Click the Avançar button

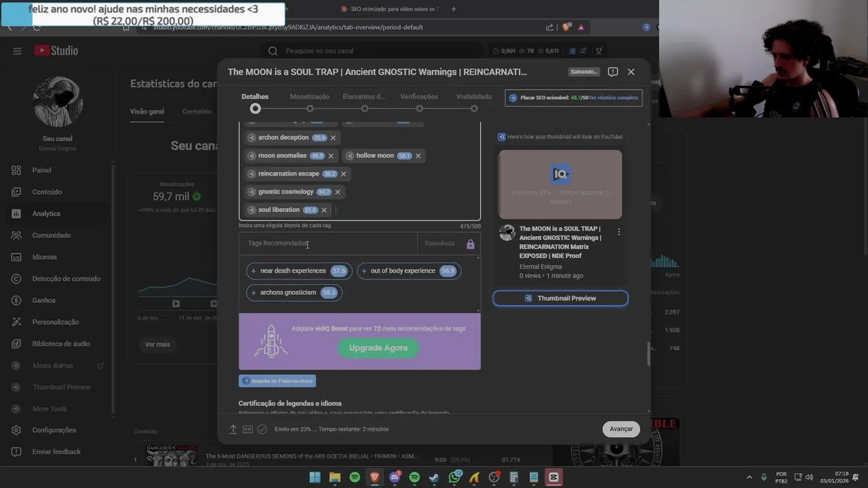pyautogui.click(x=620, y=429)
